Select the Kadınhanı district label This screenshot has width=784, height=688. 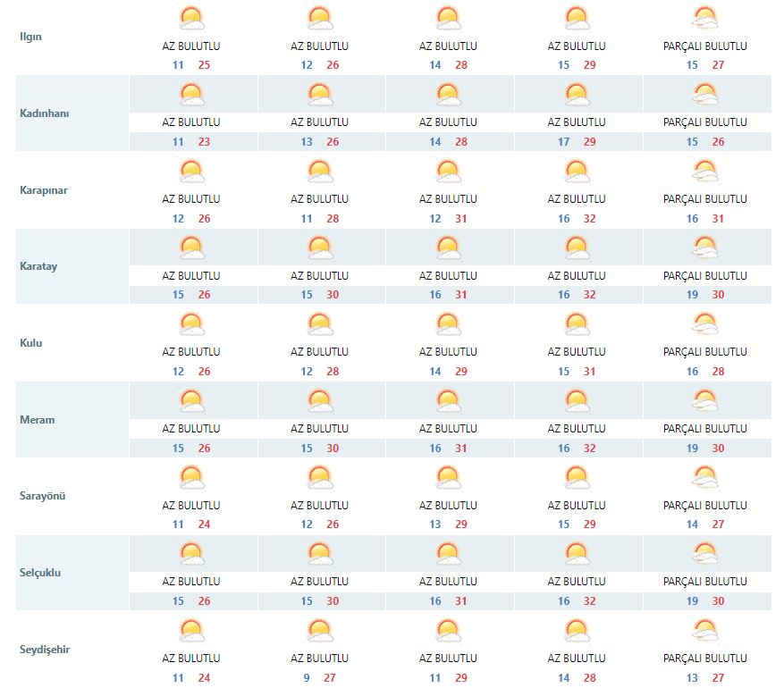tap(45, 113)
